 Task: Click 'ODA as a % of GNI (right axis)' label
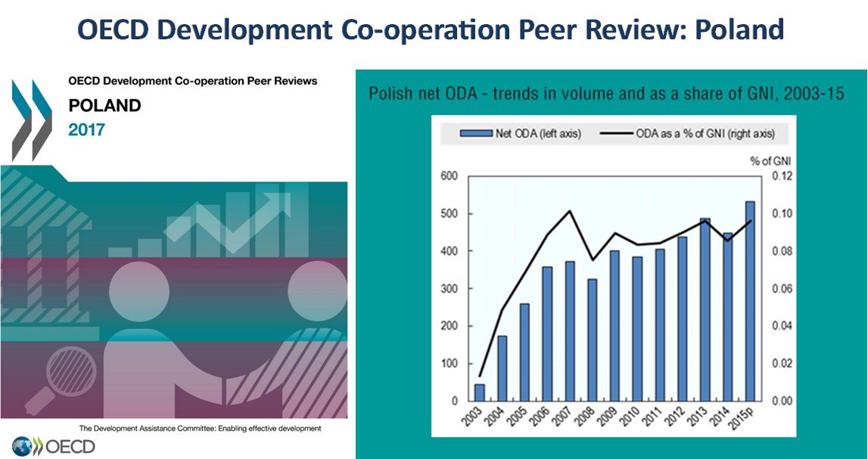click(x=704, y=135)
